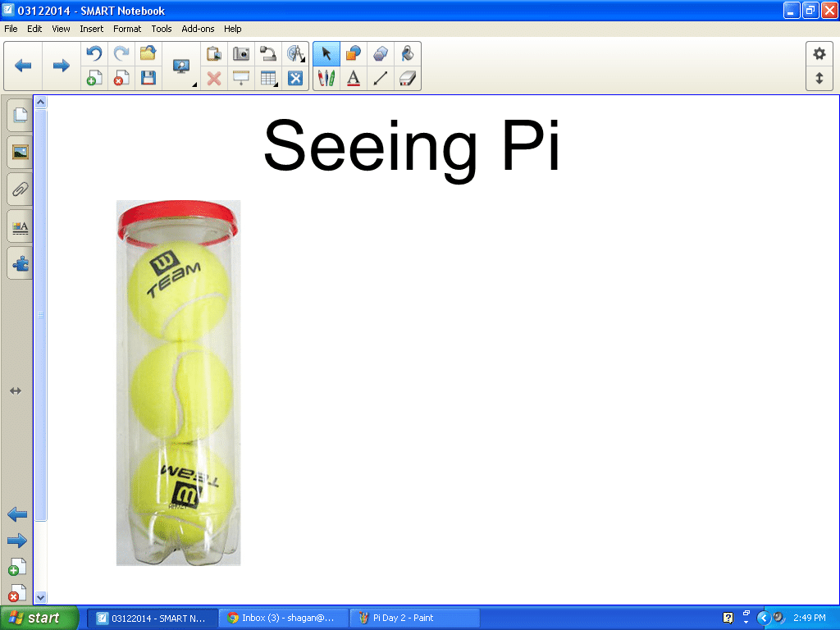This screenshot has height=630, width=840.
Task: Open the Attachments paperclip tab
Action: [x=20, y=189]
